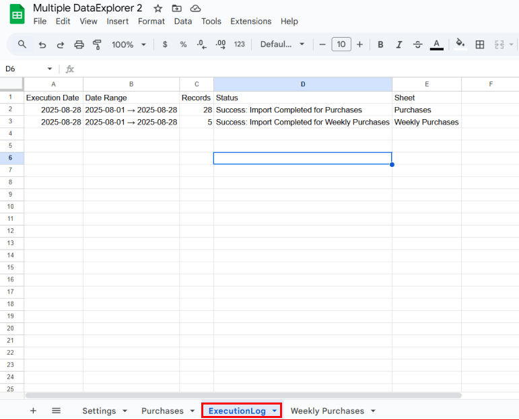Screen dimensions: 519x420
Task: Check the cloud save status icon
Action: click(x=196, y=8)
